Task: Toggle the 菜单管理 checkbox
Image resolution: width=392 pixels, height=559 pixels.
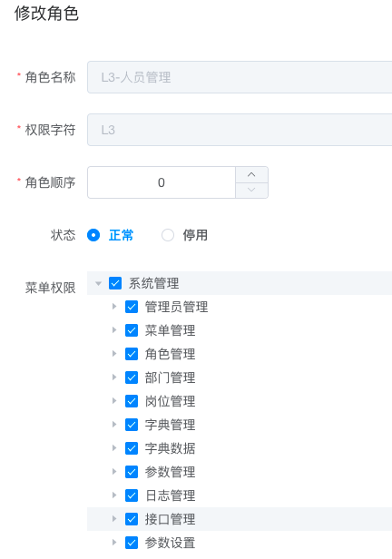Action: pyautogui.click(x=132, y=330)
